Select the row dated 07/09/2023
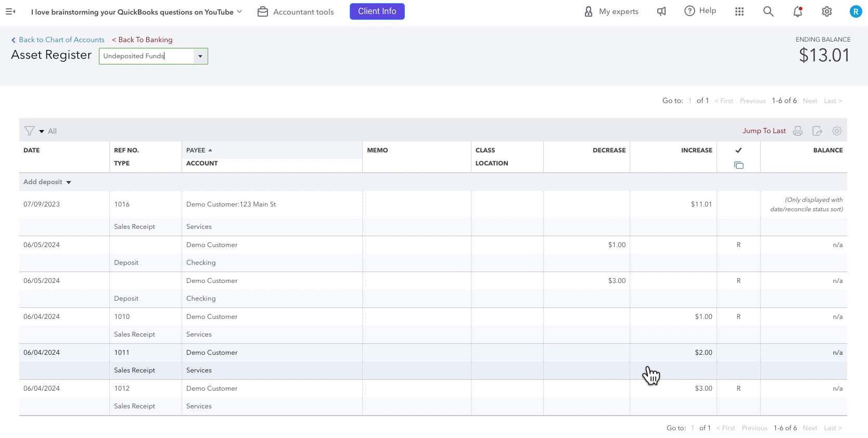Viewport: 868px width, 438px height. coord(433,213)
